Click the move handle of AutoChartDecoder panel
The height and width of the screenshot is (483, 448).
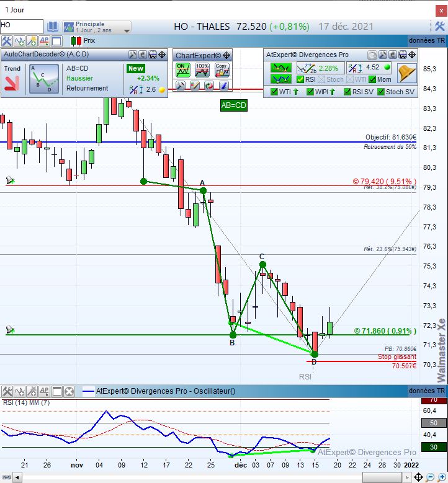(x=162, y=55)
